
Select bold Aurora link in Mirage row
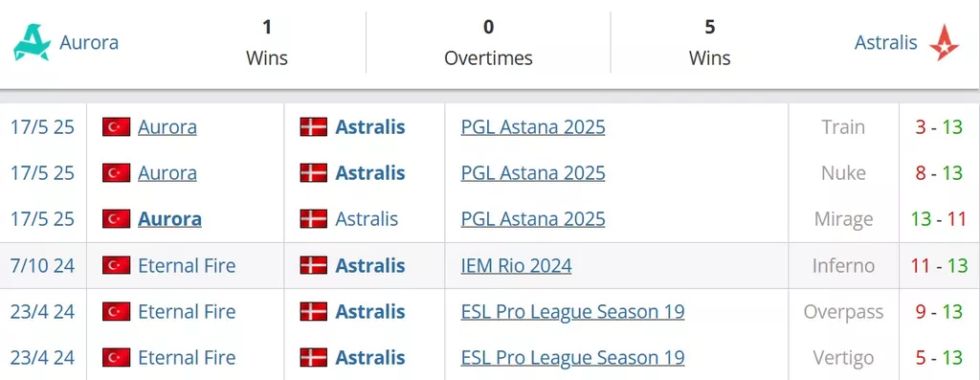point(169,219)
